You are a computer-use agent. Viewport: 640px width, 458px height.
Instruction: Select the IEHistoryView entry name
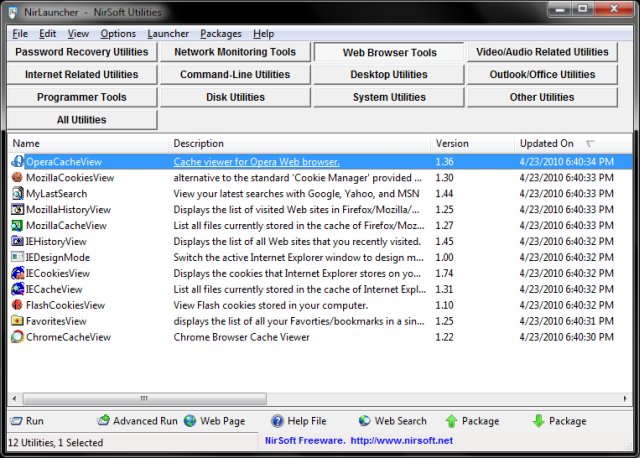[56, 241]
